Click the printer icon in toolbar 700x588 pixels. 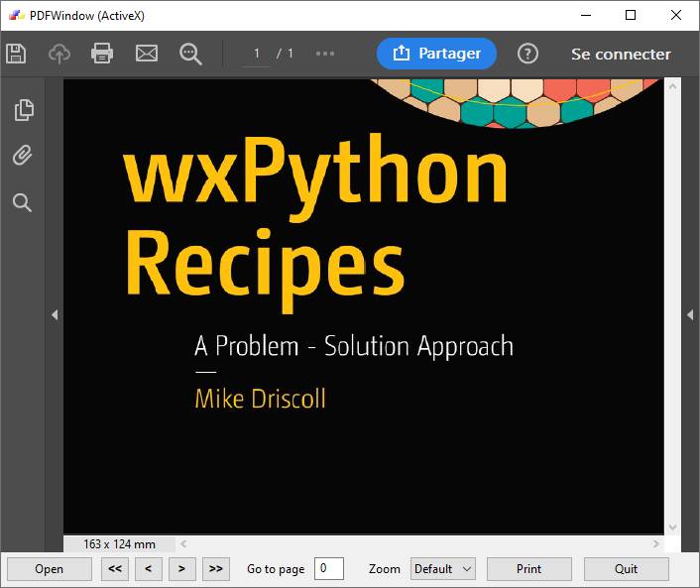pyautogui.click(x=102, y=54)
